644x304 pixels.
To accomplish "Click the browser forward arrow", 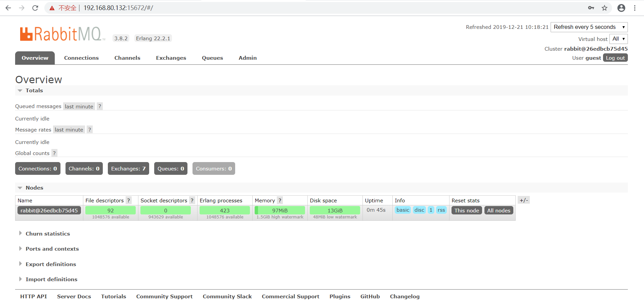I will pyautogui.click(x=22, y=8).
